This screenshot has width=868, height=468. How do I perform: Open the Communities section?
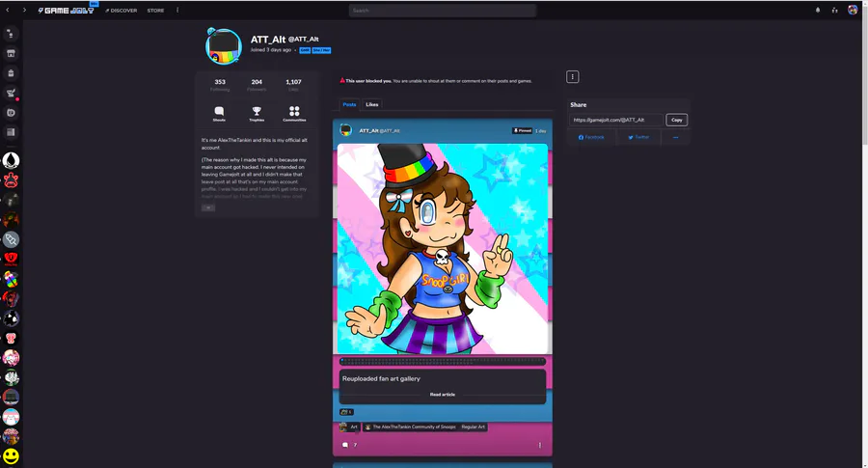(294, 114)
